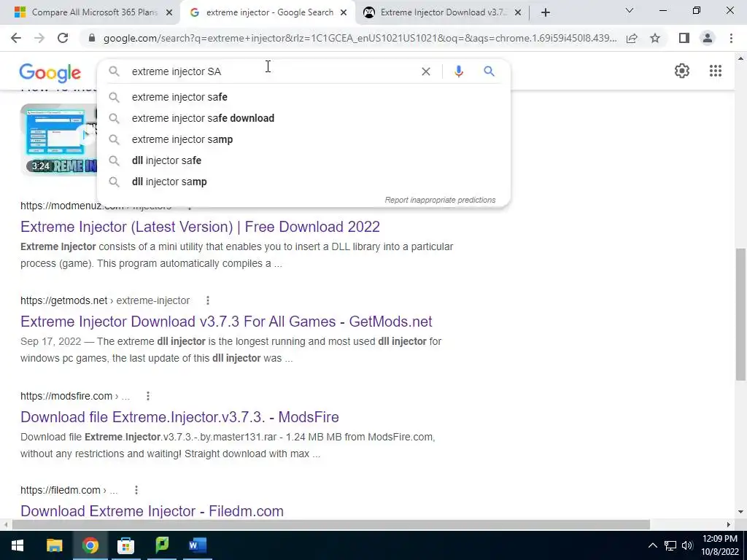Open options for modsfire.com result
Viewport: 747px width, 560px height.
pyautogui.click(x=148, y=396)
